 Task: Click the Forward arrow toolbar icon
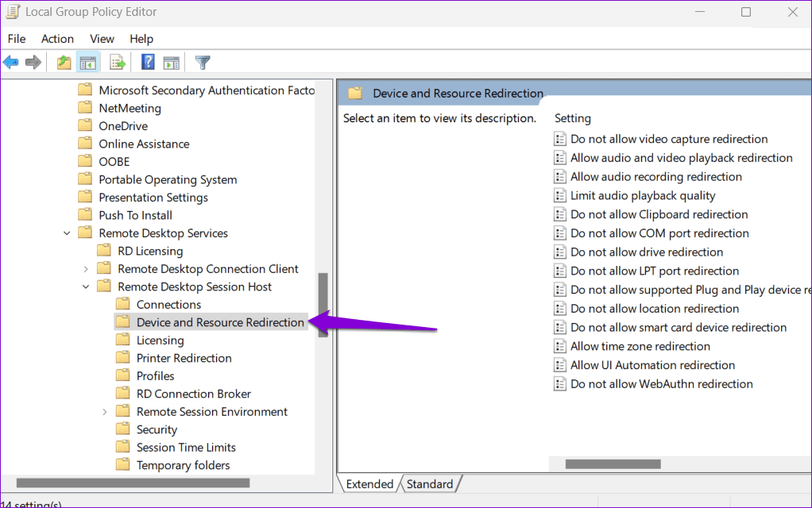pyautogui.click(x=33, y=62)
